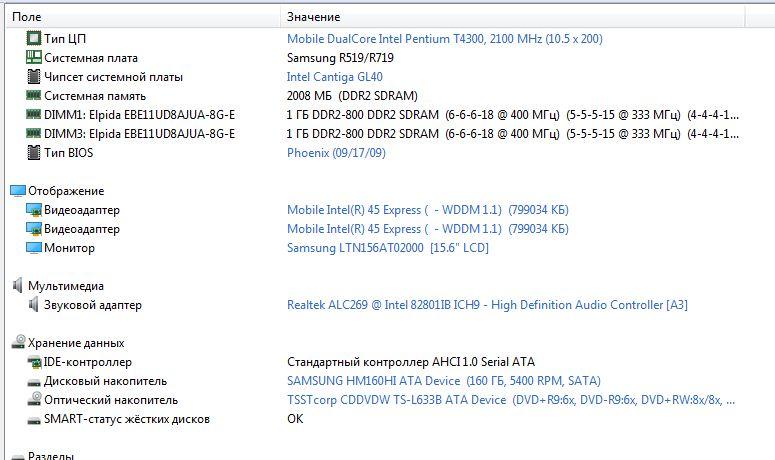Click the memory icon beside Системная память

[33, 96]
